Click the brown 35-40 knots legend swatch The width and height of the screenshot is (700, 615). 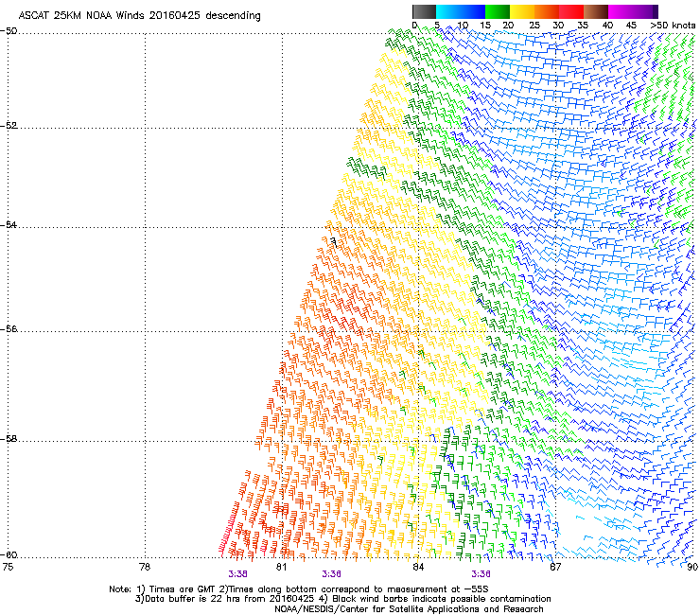[x=596, y=11]
